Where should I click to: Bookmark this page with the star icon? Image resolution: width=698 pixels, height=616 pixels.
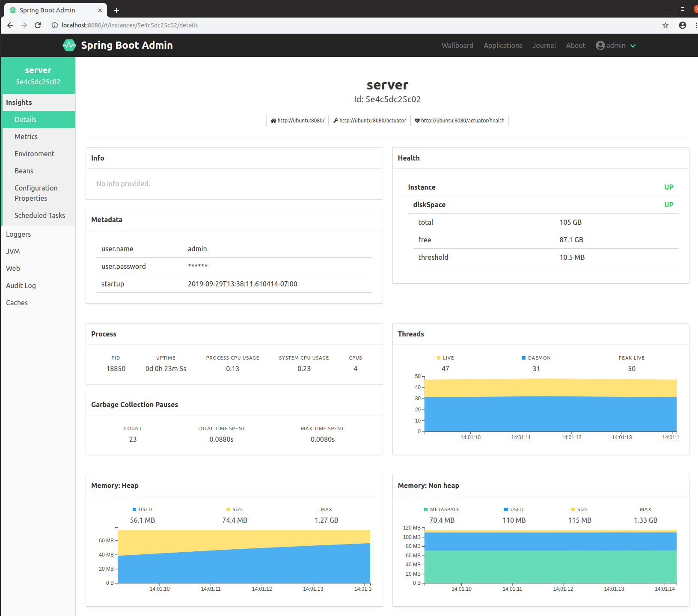tap(665, 25)
